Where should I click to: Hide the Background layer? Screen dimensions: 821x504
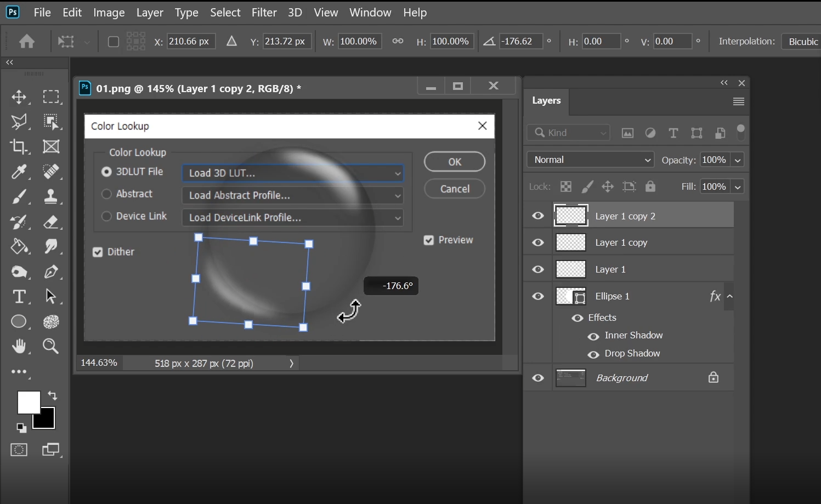point(538,378)
